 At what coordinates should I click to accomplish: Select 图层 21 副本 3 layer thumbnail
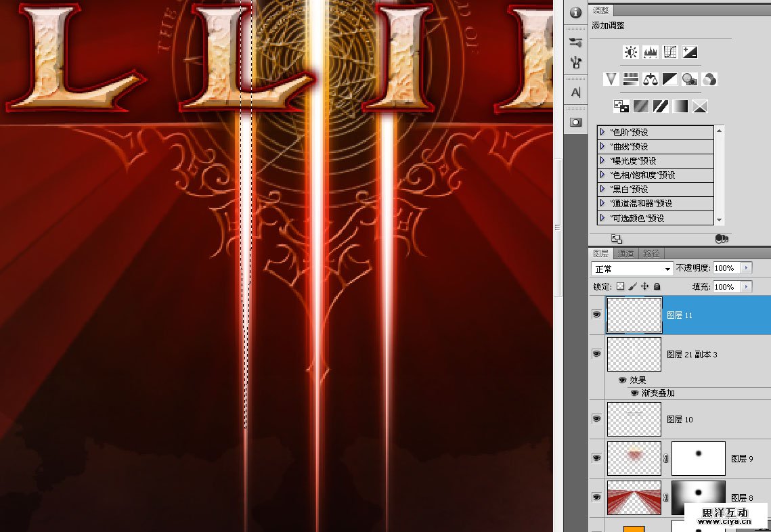pos(634,354)
